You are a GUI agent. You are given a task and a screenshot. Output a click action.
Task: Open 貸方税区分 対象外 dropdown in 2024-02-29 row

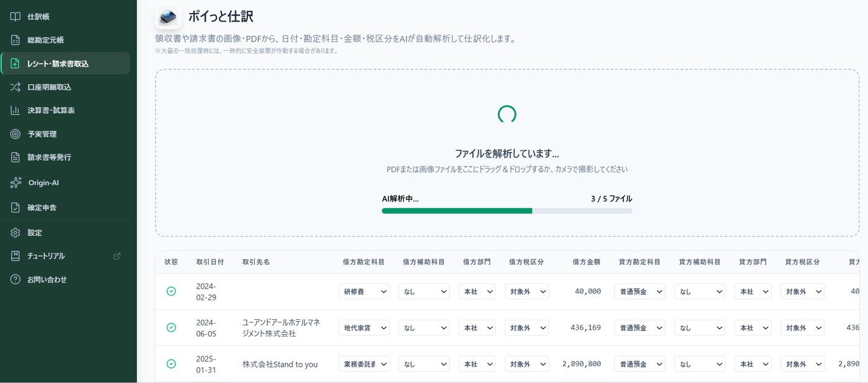(802, 291)
